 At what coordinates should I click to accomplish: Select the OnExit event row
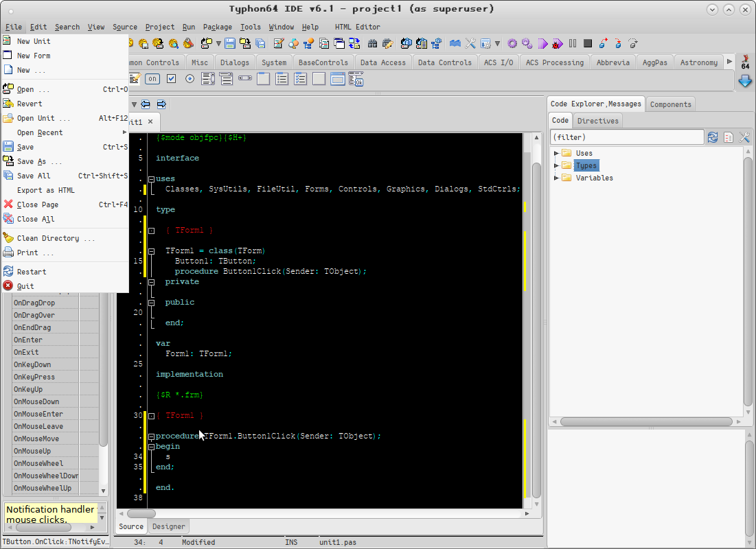[x=56, y=352]
